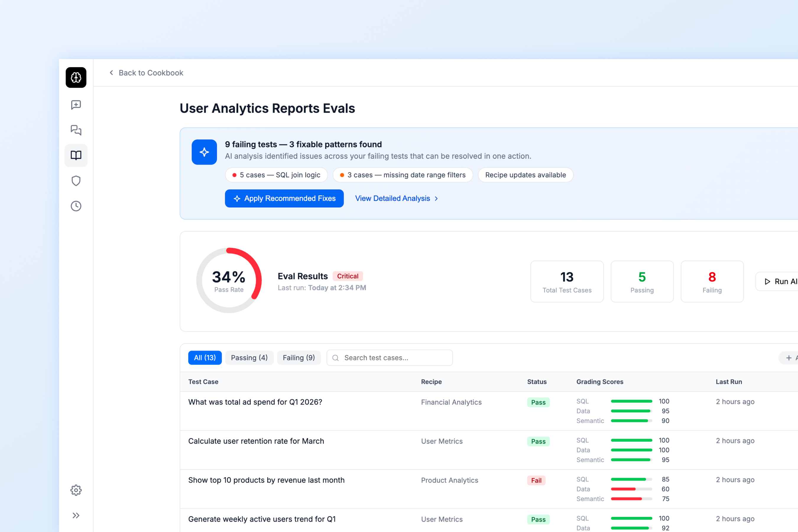Open View Detailed Analysis link
This screenshot has height=532, width=798.
pyautogui.click(x=397, y=199)
